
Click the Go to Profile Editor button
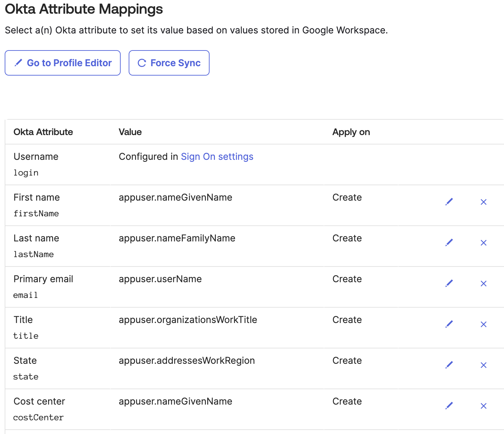62,63
